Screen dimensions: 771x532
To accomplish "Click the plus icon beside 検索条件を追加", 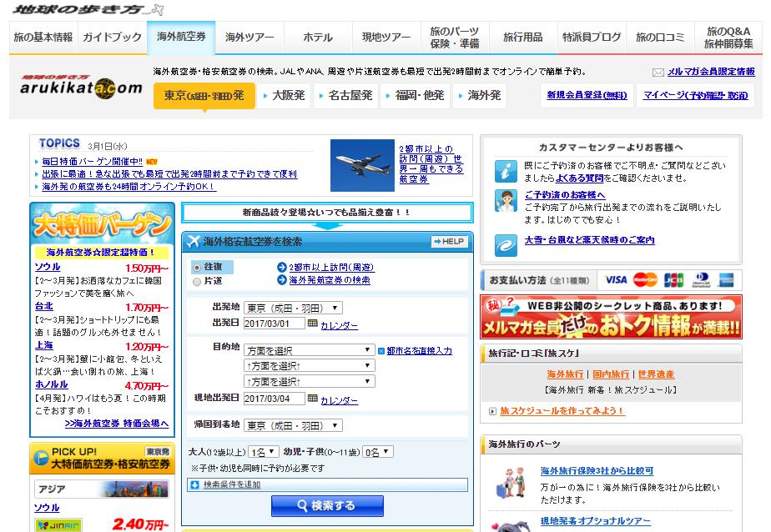I will [194, 484].
